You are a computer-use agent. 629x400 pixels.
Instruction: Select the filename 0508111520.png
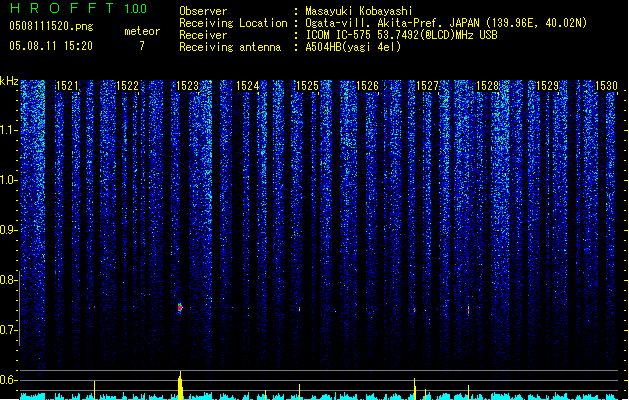51,26
